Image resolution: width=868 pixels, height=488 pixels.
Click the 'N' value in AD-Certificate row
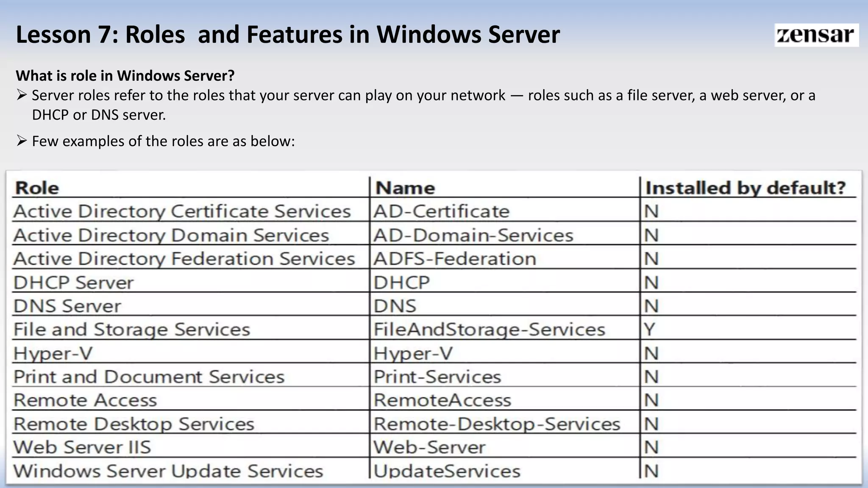651,211
